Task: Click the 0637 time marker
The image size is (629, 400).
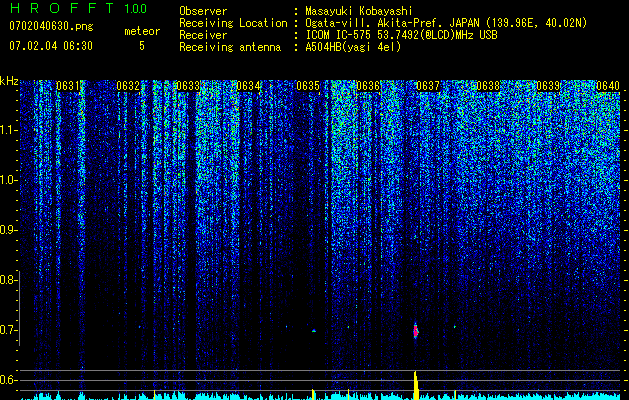Action: 428,86
